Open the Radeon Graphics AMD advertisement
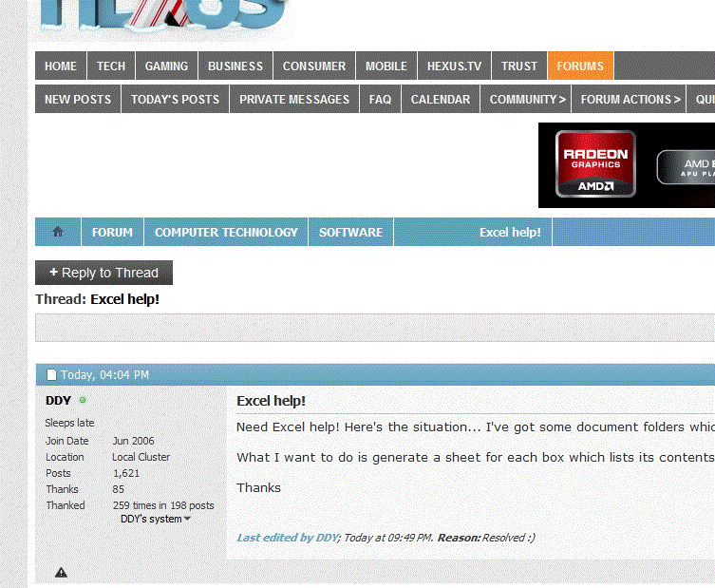 tap(627, 165)
